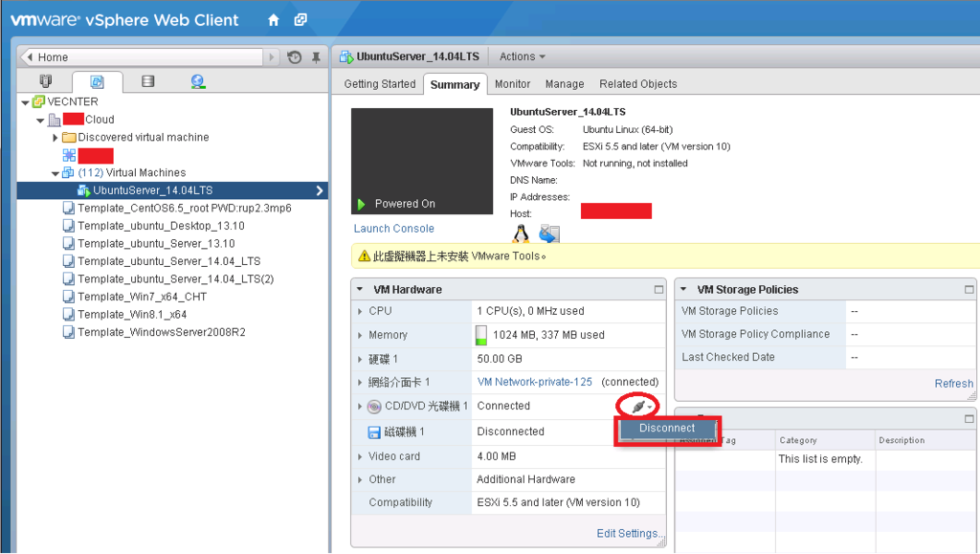Expand the 網路介面卡 1 network adapter details
This screenshot has width=980, height=554.
point(360,383)
